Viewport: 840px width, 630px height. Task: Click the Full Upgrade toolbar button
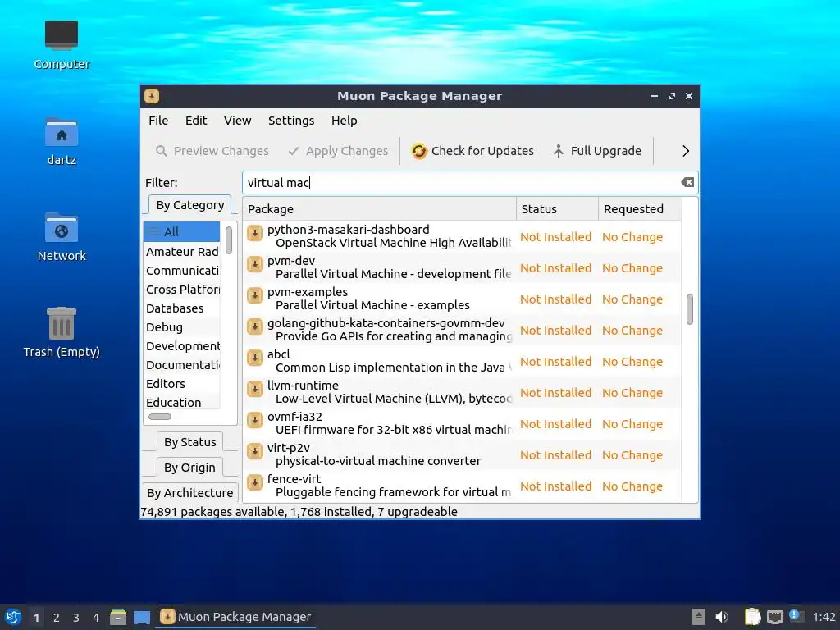(x=597, y=151)
